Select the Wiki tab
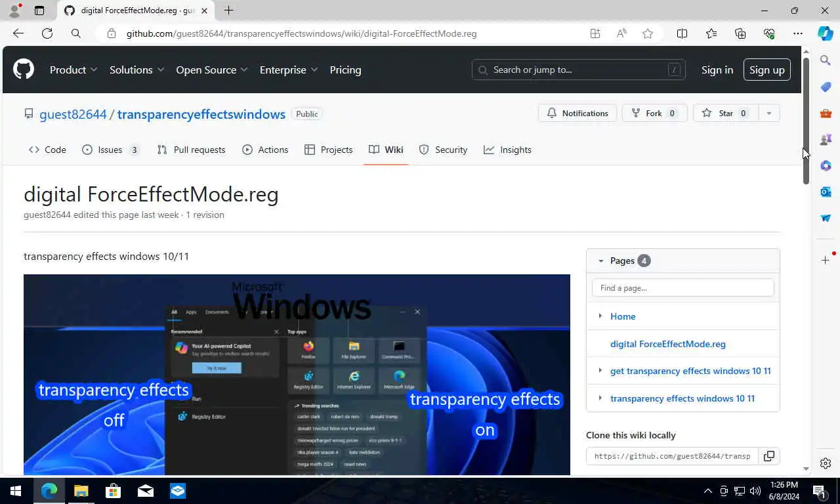The height and width of the screenshot is (504, 840). (x=386, y=150)
